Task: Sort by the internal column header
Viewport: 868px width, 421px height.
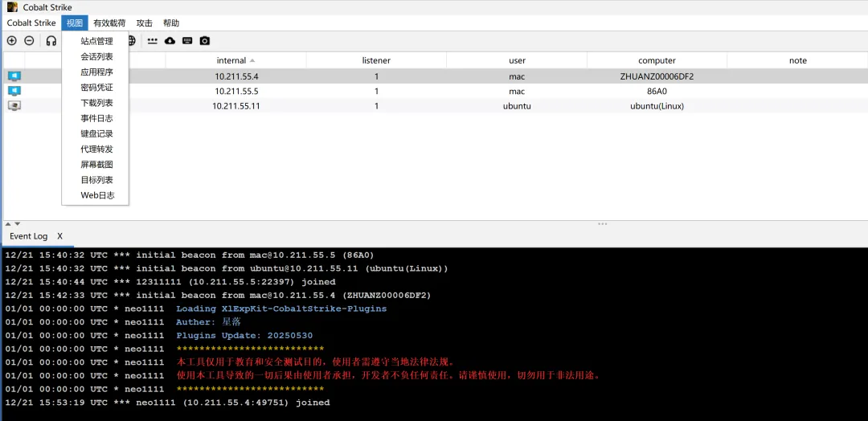Action: pos(235,61)
